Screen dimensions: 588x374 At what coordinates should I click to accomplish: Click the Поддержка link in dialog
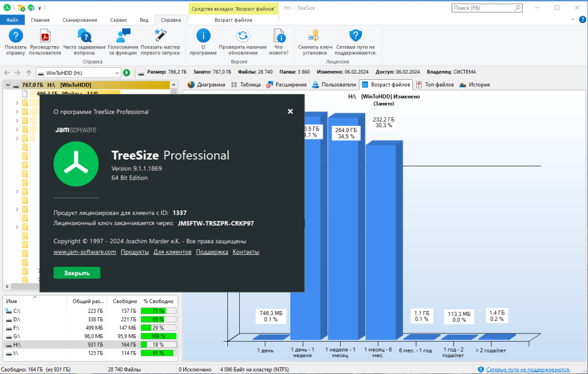pyautogui.click(x=212, y=252)
